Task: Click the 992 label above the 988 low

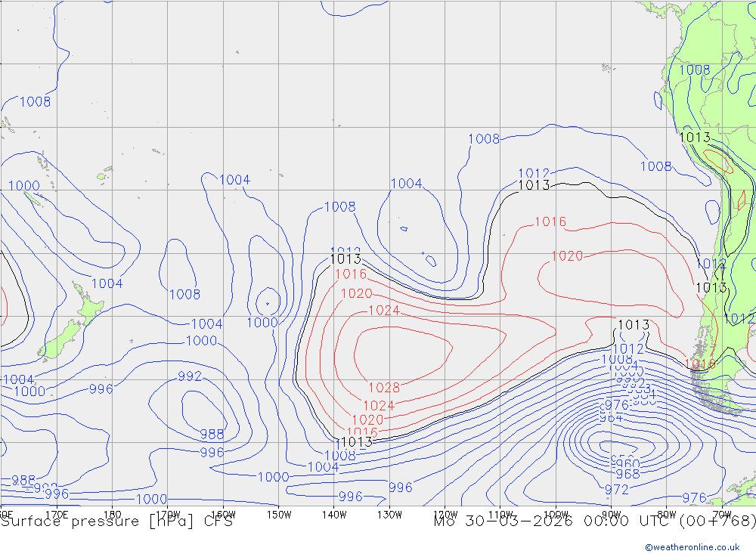Action: coord(190,376)
